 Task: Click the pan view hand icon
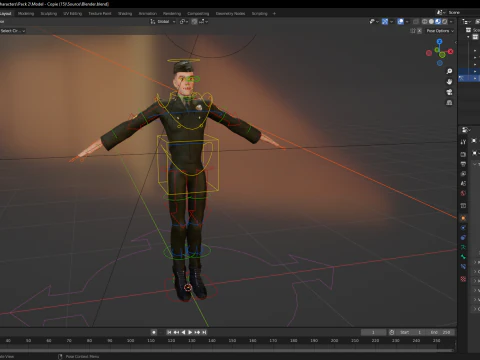449,82
